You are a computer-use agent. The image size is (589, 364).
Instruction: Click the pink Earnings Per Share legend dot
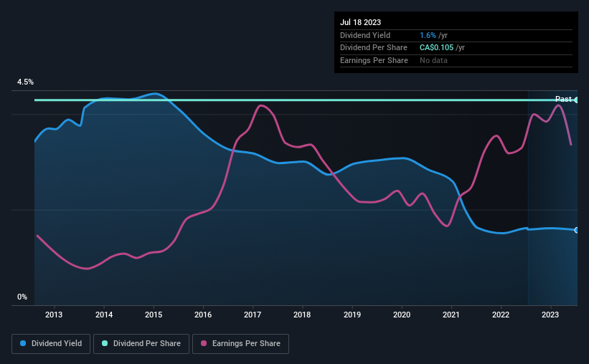204,343
